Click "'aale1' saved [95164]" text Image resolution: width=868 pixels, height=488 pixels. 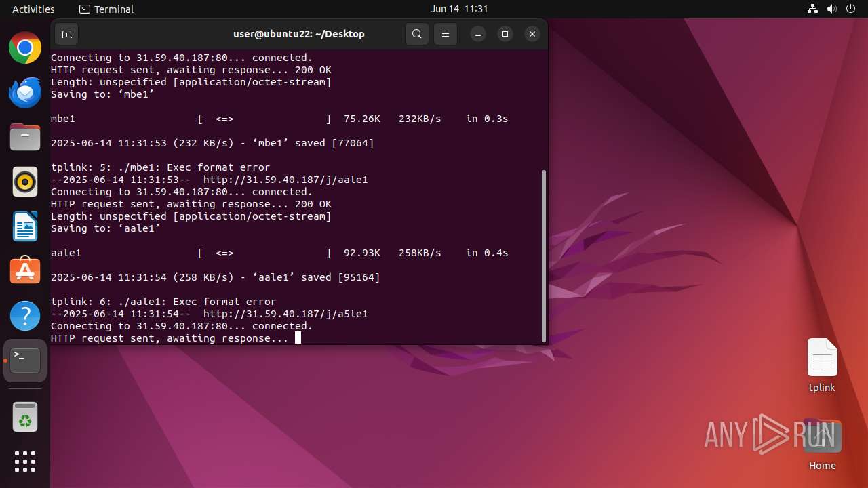pos(316,277)
